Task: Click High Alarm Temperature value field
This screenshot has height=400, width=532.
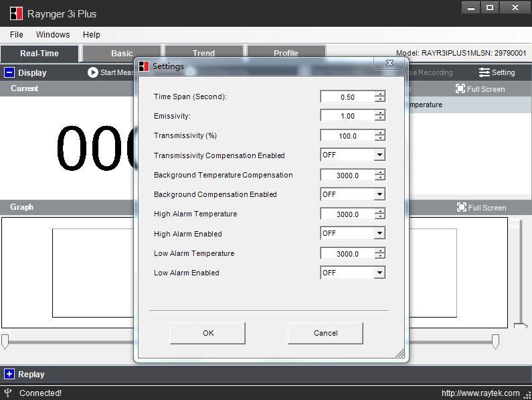Action: coord(347,214)
